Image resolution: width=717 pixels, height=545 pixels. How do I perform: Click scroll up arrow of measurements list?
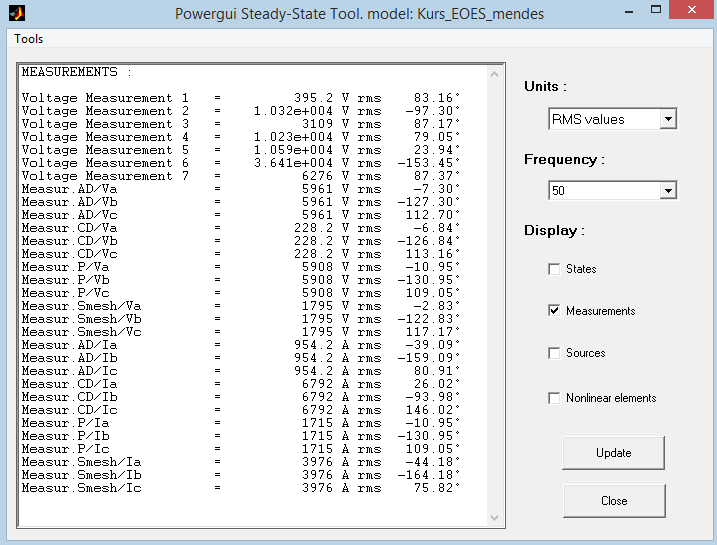click(x=494, y=74)
